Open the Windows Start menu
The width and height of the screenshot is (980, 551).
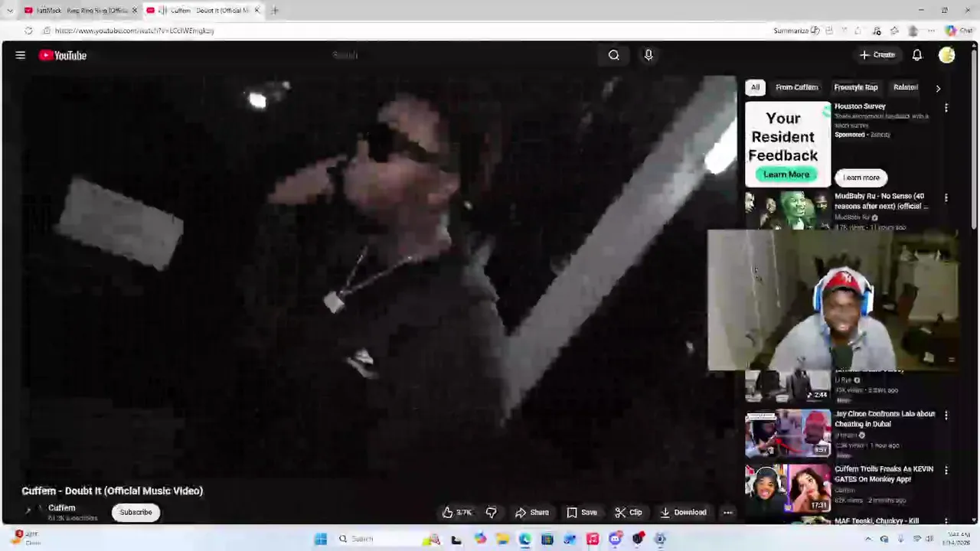pos(321,539)
